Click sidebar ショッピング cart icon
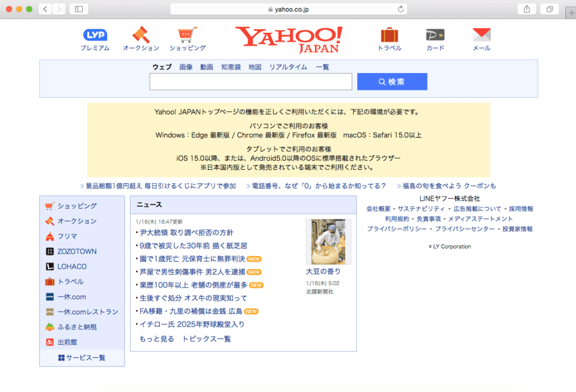Screen dimensions: 576x392 click(49, 206)
